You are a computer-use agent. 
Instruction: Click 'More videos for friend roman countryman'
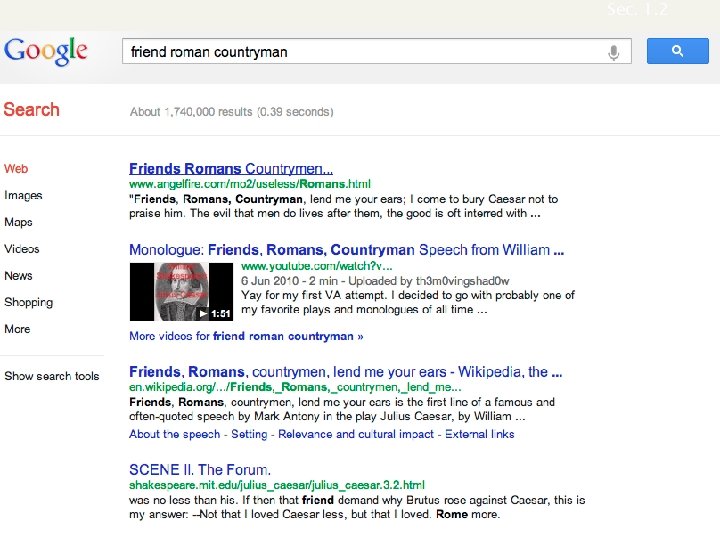point(246,336)
